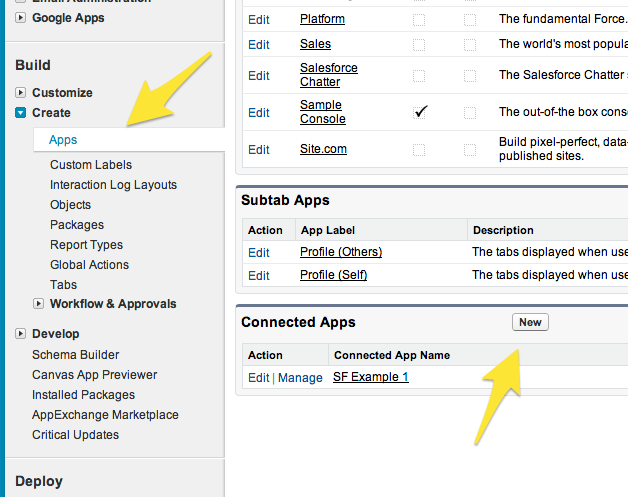Open Objects in the sidebar
The width and height of the screenshot is (628, 497).
[70, 205]
